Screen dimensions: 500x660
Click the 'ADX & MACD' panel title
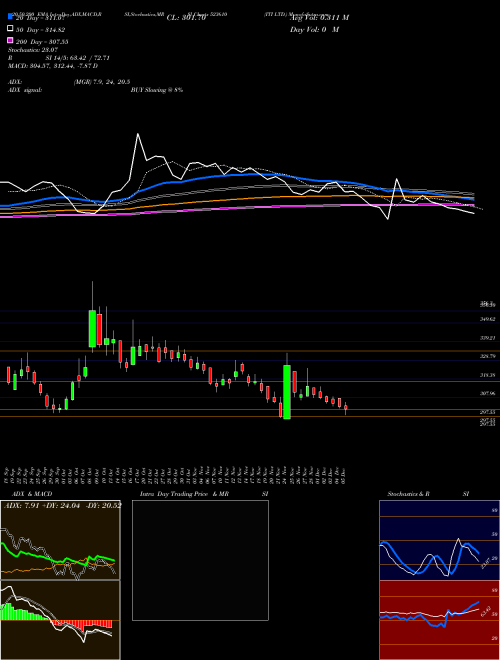tap(32, 494)
